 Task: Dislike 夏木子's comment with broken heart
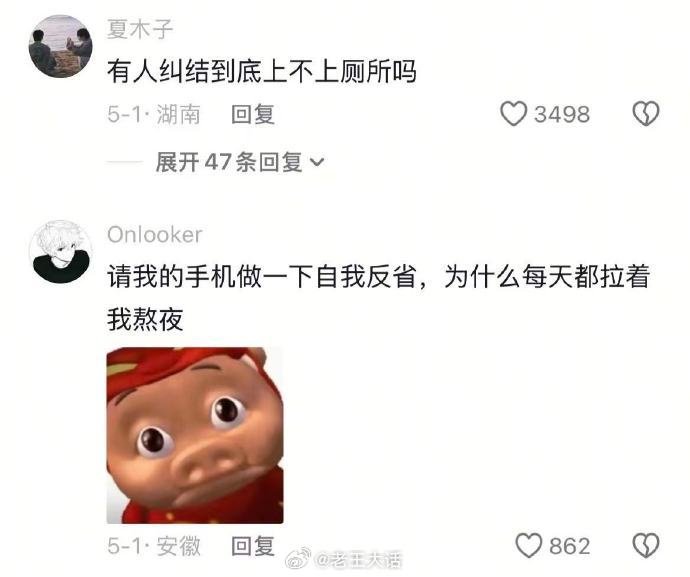click(x=646, y=114)
